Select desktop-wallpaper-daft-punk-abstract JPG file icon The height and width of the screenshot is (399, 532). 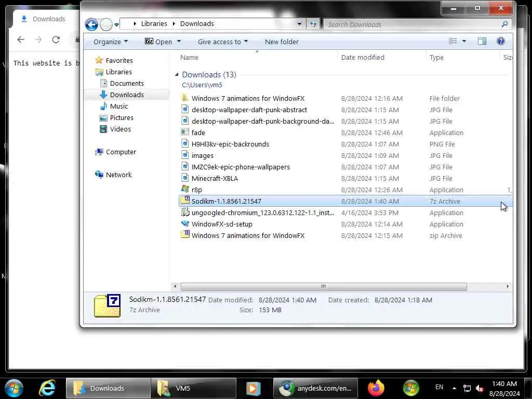tap(185, 109)
